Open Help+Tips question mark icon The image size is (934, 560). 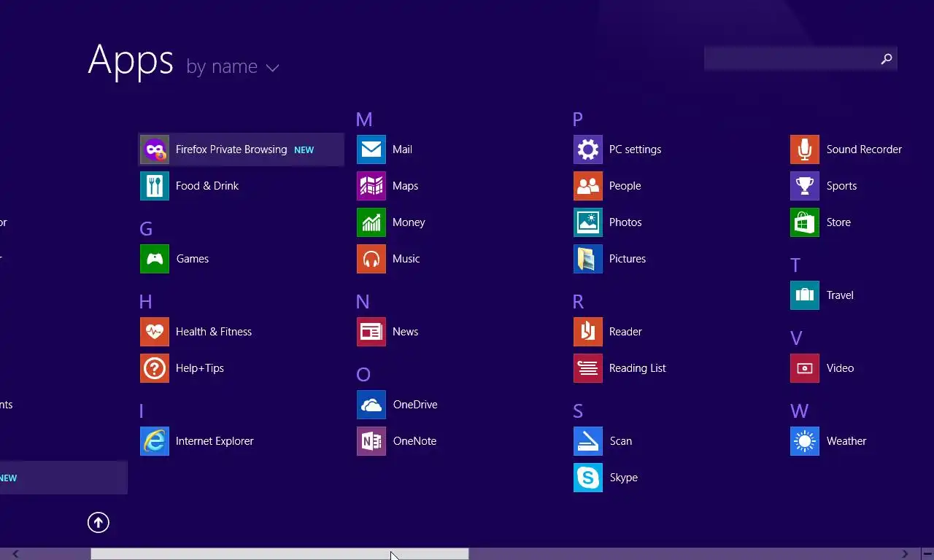(155, 368)
